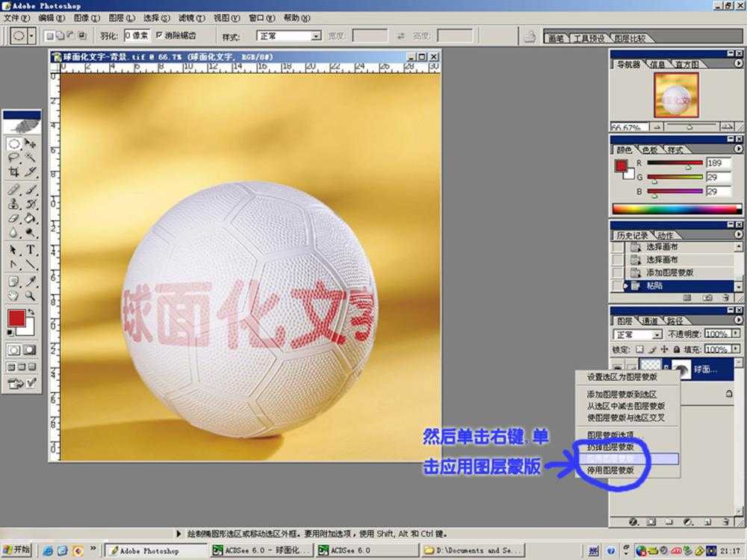The height and width of the screenshot is (560, 747).
Task: Choose the new selection mode button
Action: tap(49, 36)
